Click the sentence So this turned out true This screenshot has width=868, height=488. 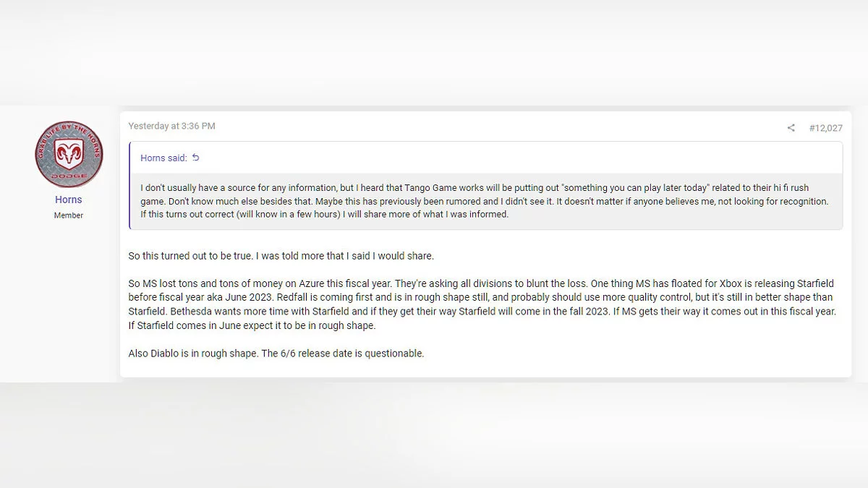(281, 256)
